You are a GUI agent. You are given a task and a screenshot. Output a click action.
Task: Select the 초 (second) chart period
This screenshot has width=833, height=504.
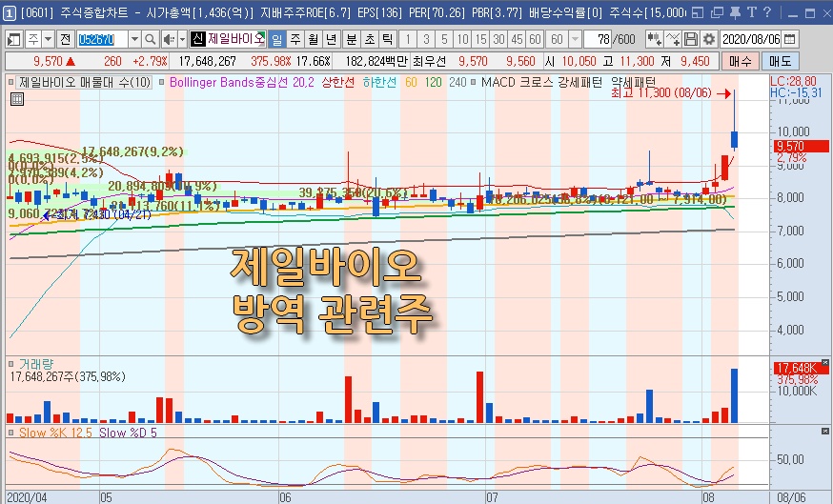(370, 39)
